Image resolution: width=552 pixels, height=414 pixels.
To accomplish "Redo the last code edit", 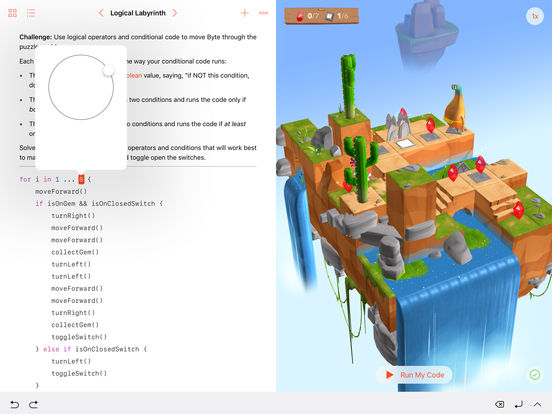I will tap(33, 404).
